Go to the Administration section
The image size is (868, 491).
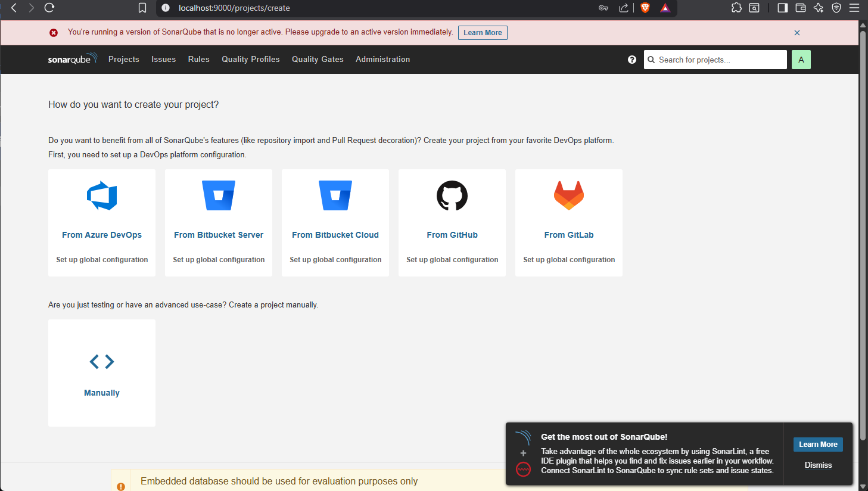click(x=382, y=60)
